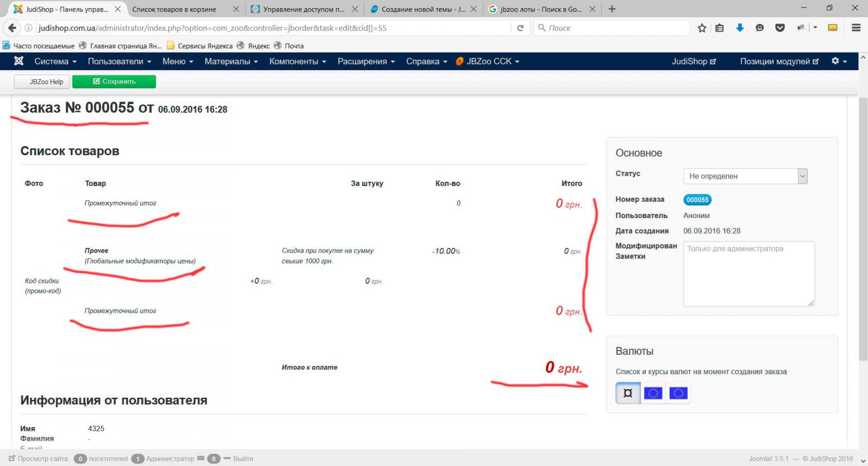Open the Компоненты menu
This screenshot has width=868, height=466.
tap(297, 61)
